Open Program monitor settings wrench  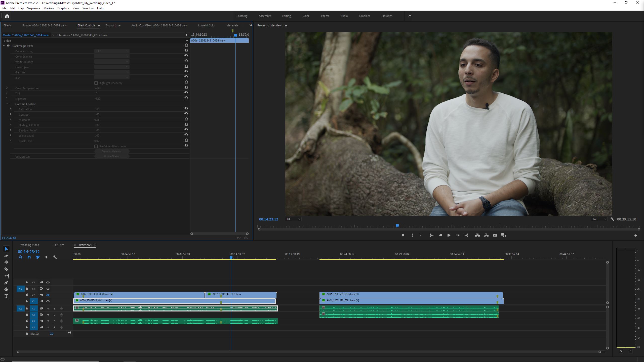tap(612, 219)
